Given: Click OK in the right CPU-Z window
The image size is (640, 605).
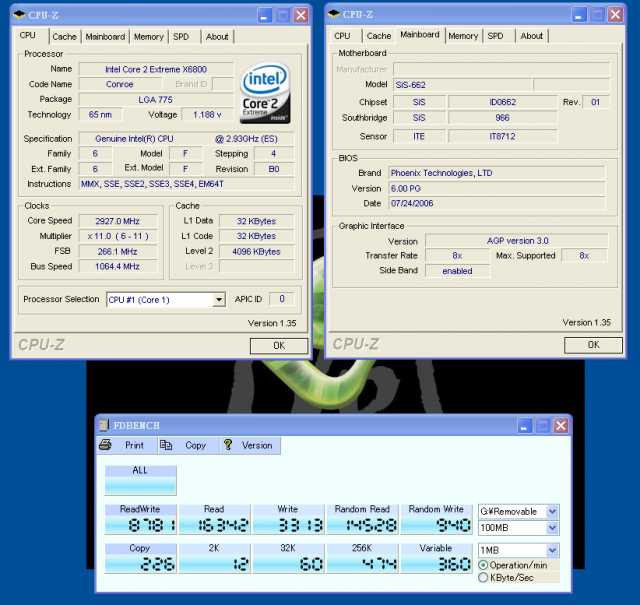Looking at the screenshot, I should (x=593, y=345).
